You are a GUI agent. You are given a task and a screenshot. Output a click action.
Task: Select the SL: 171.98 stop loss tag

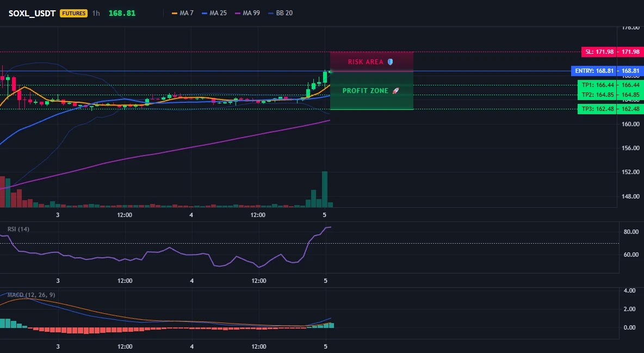pyautogui.click(x=599, y=52)
